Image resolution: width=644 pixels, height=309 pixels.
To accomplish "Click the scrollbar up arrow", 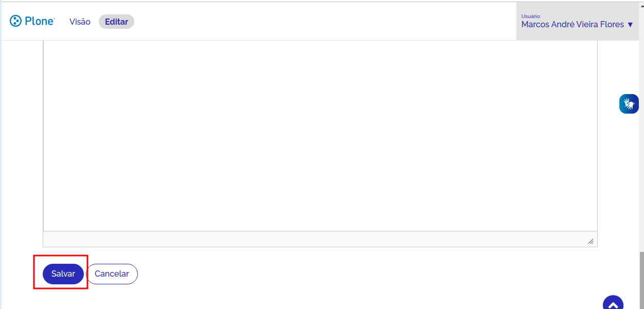I will 640,4.
